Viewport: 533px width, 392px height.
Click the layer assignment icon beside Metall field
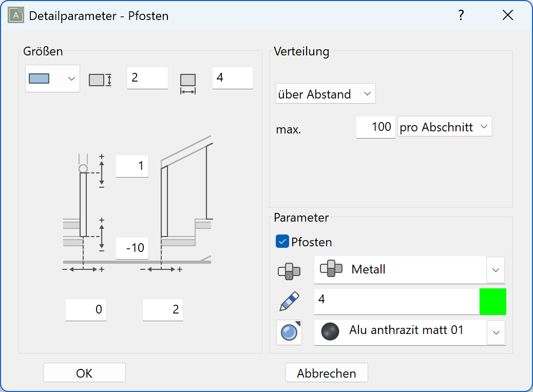point(289,270)
